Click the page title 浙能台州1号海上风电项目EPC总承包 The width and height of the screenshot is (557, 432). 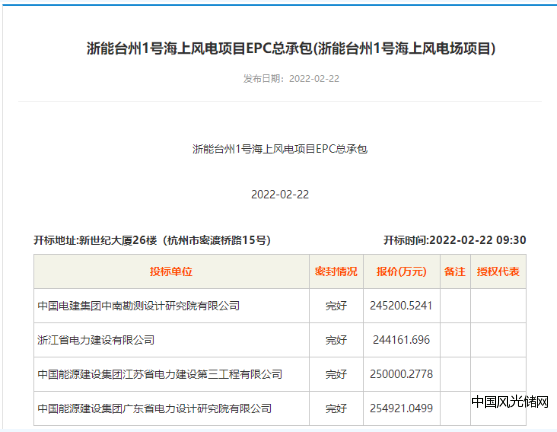click(291, 49)
